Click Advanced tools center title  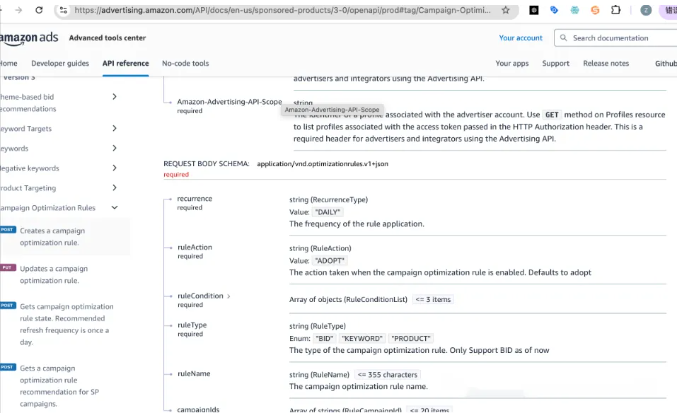click(x=108, y=38)
